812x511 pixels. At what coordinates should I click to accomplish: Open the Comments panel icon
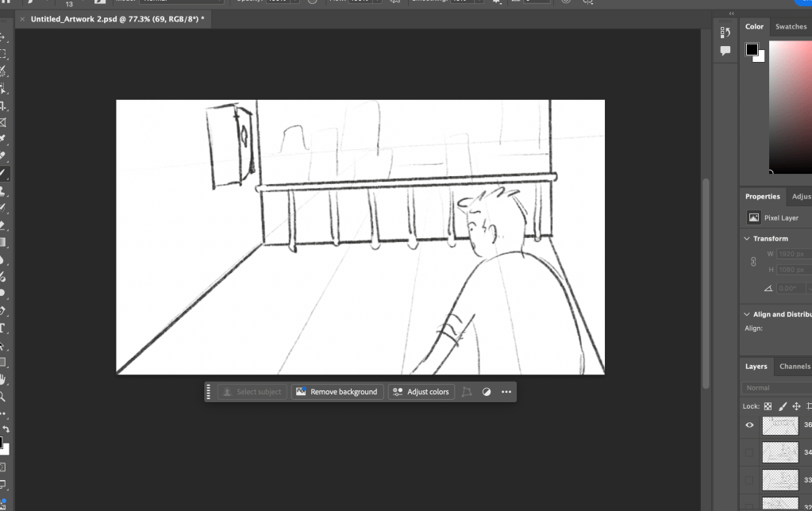tap(725, 51)
